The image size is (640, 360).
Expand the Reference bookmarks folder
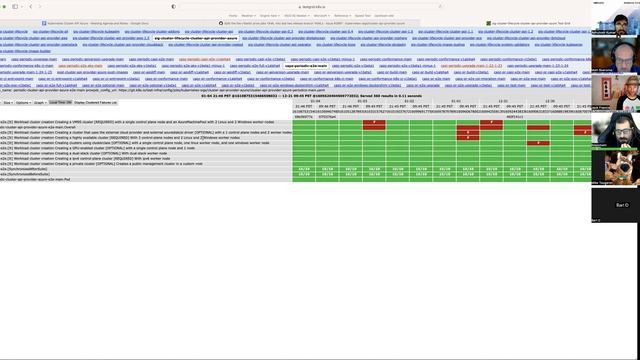[x=342, y=16]
